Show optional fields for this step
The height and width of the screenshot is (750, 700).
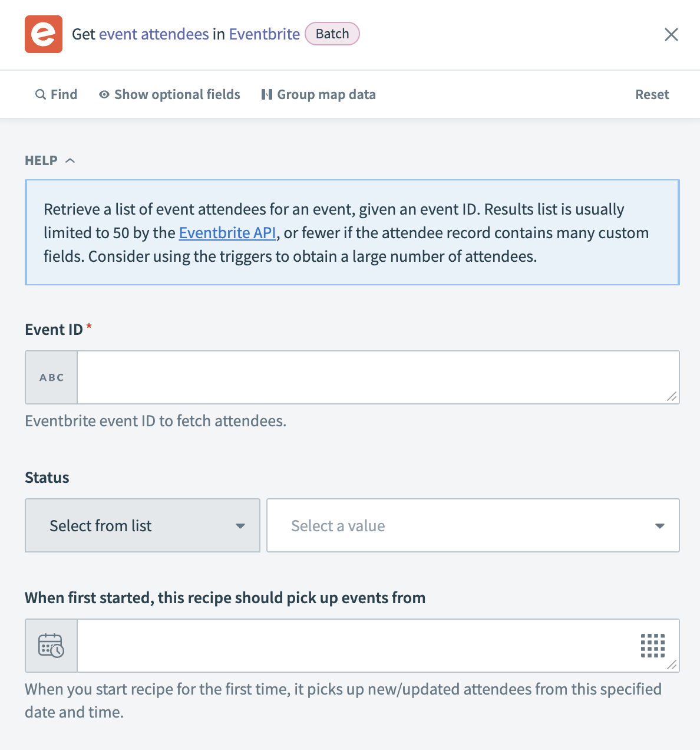177,94
